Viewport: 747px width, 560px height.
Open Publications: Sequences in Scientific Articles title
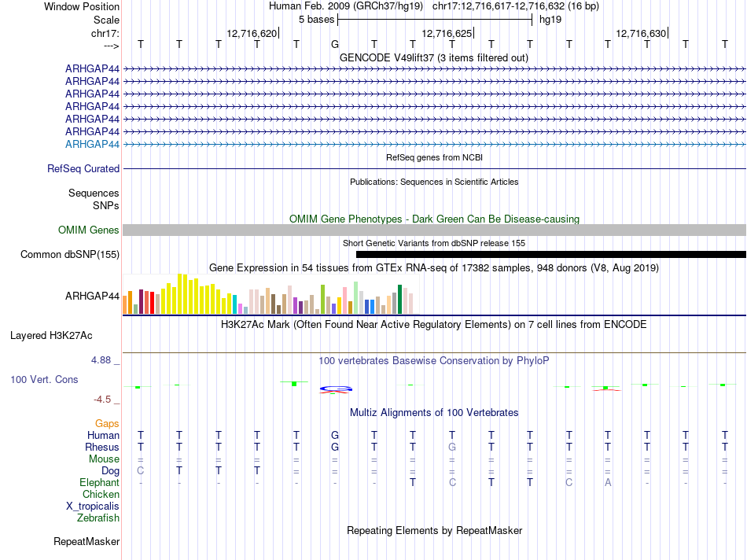434,182
